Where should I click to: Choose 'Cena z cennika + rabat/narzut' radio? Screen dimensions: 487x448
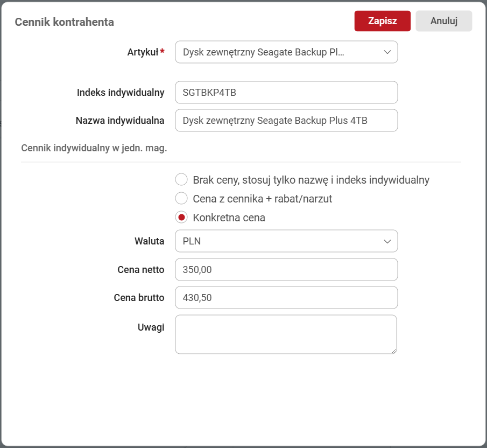[181, 199]
